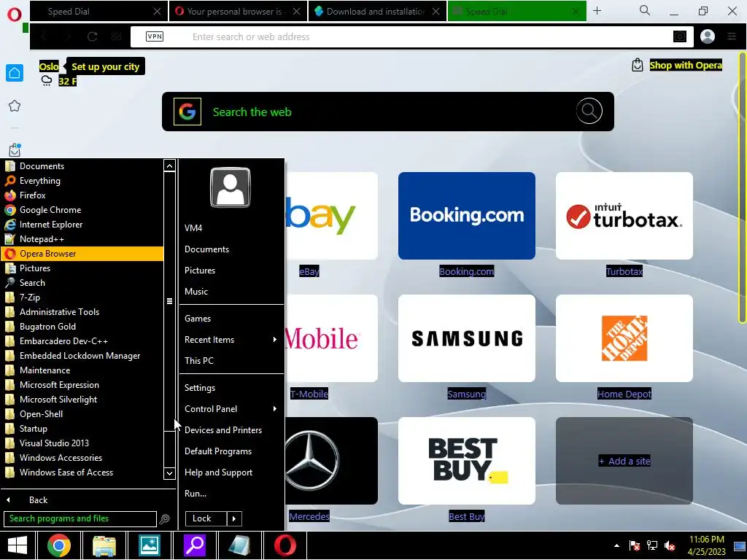The image size is (747, 560).
Task: Open Notepad++ from Start menu
Action: point(82,239)
